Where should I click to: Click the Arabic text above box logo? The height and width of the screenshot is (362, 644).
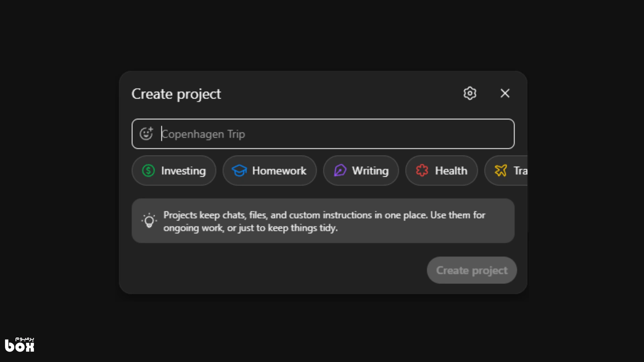pyautogui.click(x=25, y=339)
